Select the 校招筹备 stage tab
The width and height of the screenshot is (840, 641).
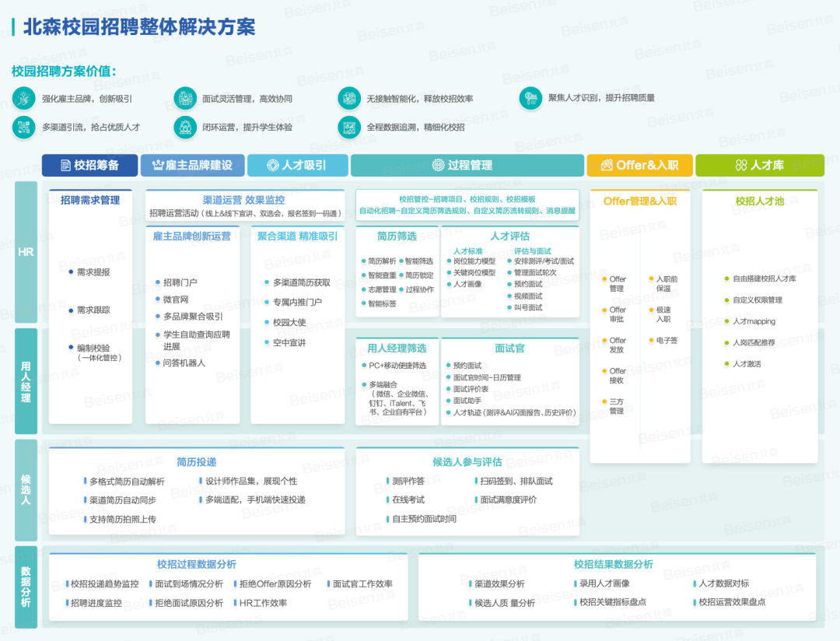coord(89,166)
